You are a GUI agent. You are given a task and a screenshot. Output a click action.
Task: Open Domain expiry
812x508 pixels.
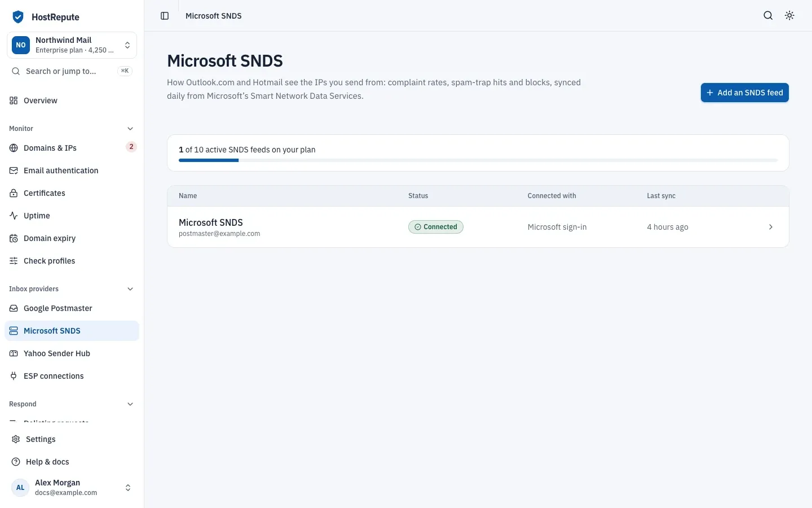(x=72, y=238)
